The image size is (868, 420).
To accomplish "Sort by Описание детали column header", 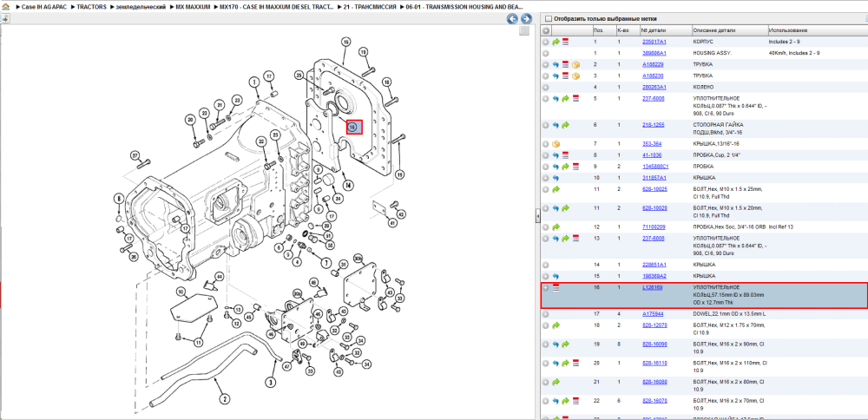I will click(x=729, y=30).
